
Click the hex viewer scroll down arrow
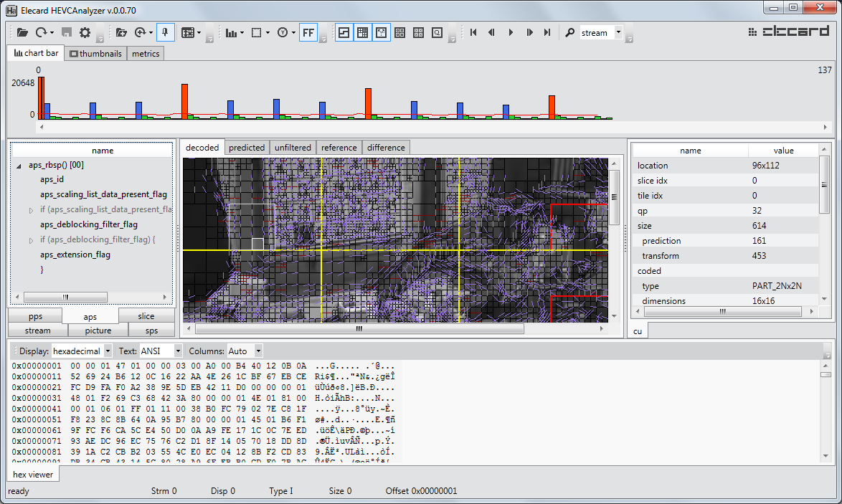point(826,456)
